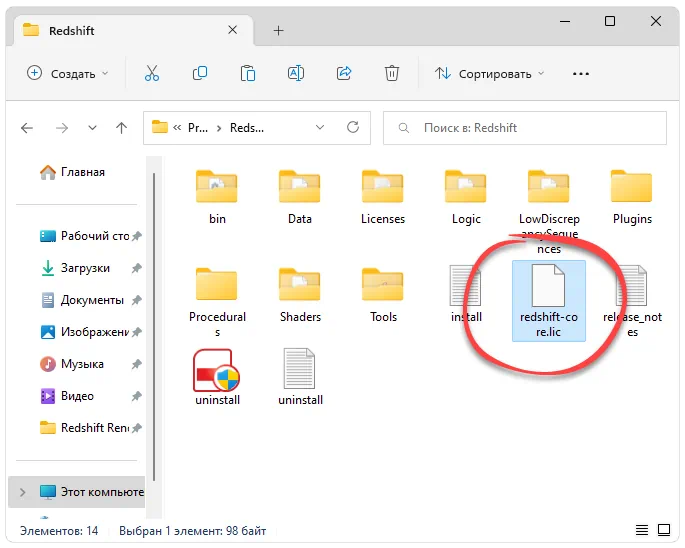Click the Share icon in toolbar
Viewport: 685px width, 548px height.
[344, 73]
